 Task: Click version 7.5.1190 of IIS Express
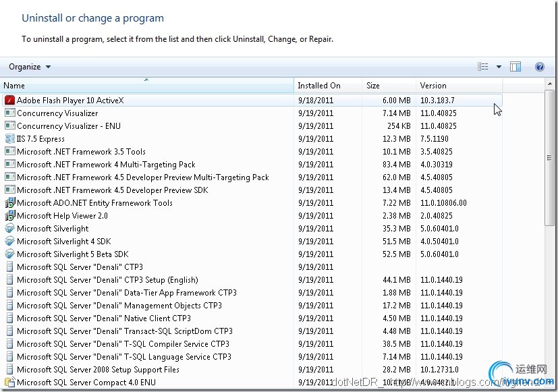435,139
